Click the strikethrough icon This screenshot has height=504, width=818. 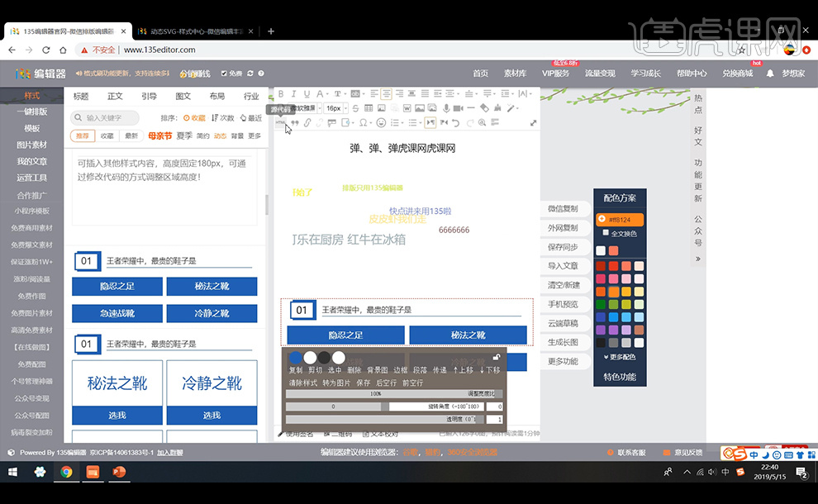tap(355, 108)
